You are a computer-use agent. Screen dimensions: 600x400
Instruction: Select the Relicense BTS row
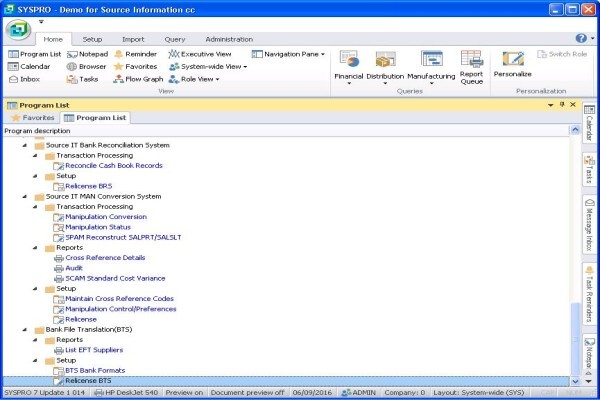pyautogui.click(x=286, y=381)
